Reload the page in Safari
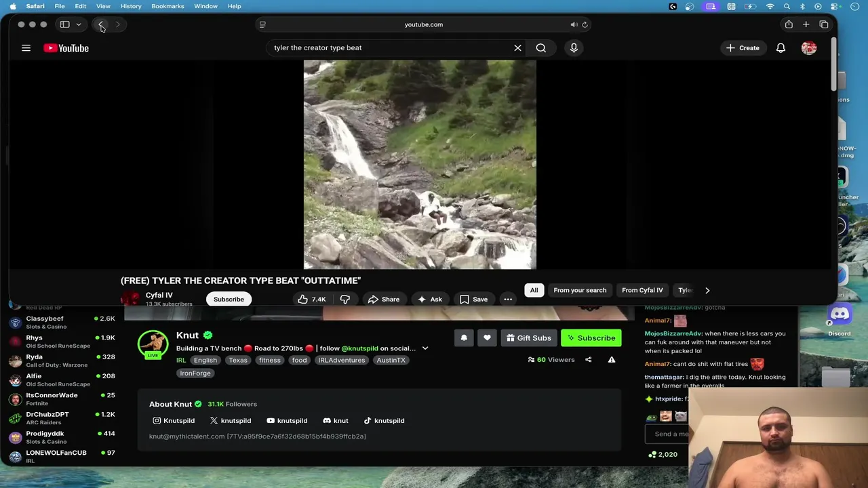This screenshot has height=488, width=868. pos(585,24)
